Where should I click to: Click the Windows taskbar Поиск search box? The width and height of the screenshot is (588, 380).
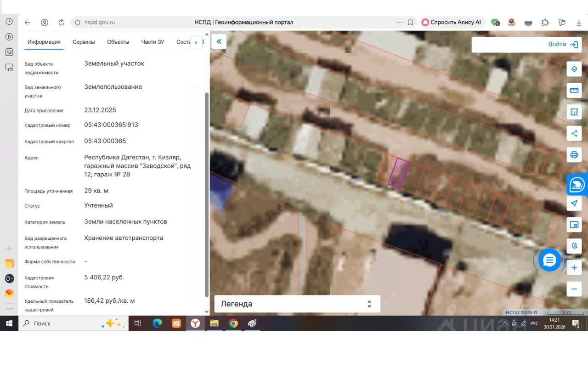click(x=73, y=323)
